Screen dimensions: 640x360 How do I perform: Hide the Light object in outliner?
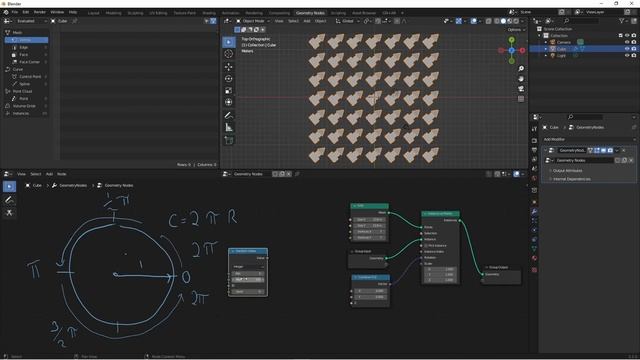[x=627, y=56]
